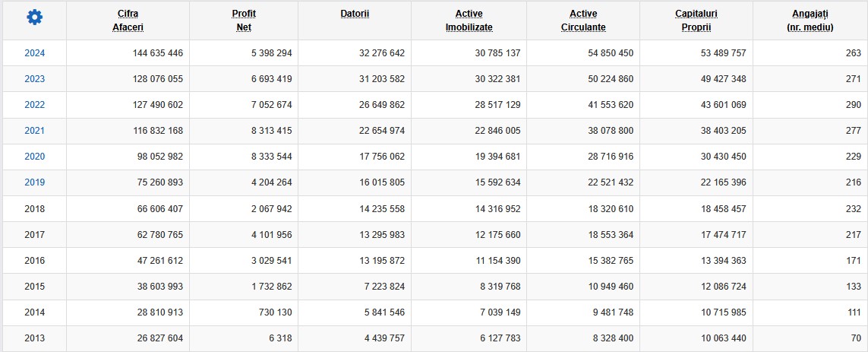
Task: Select the value 98 052 982
Action: pos(160,157)
